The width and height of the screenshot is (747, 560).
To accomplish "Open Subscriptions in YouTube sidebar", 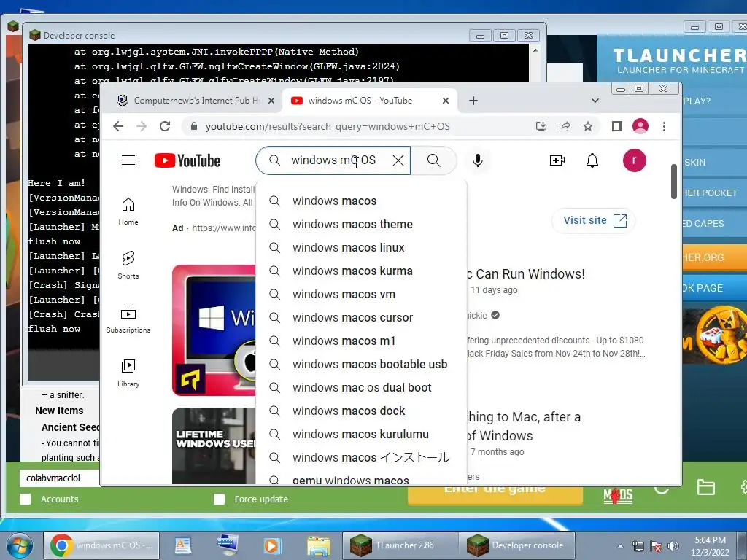I will [128, 319].
